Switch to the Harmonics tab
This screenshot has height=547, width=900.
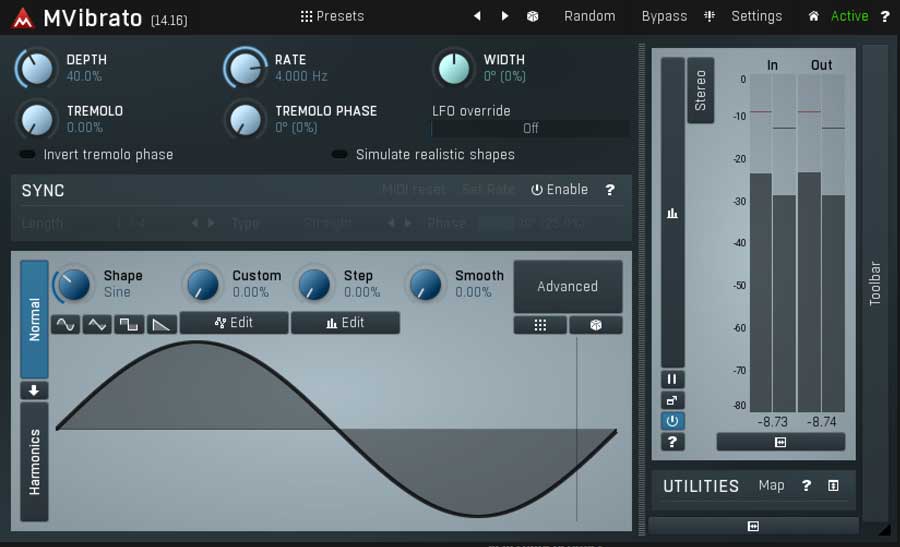[x=34, y=461]
